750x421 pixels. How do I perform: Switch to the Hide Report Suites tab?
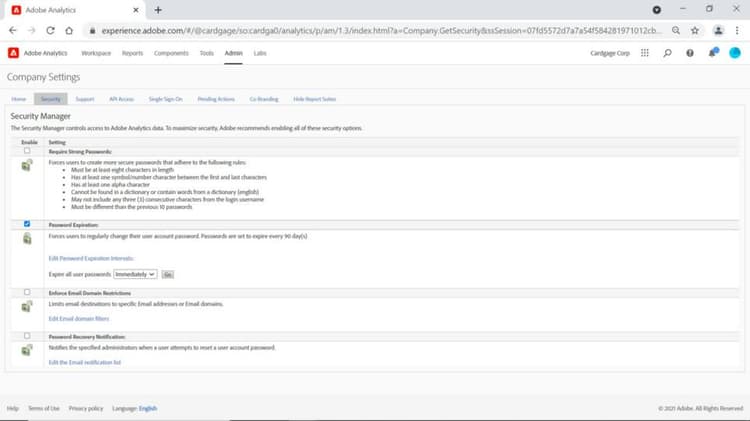(315, 99)
